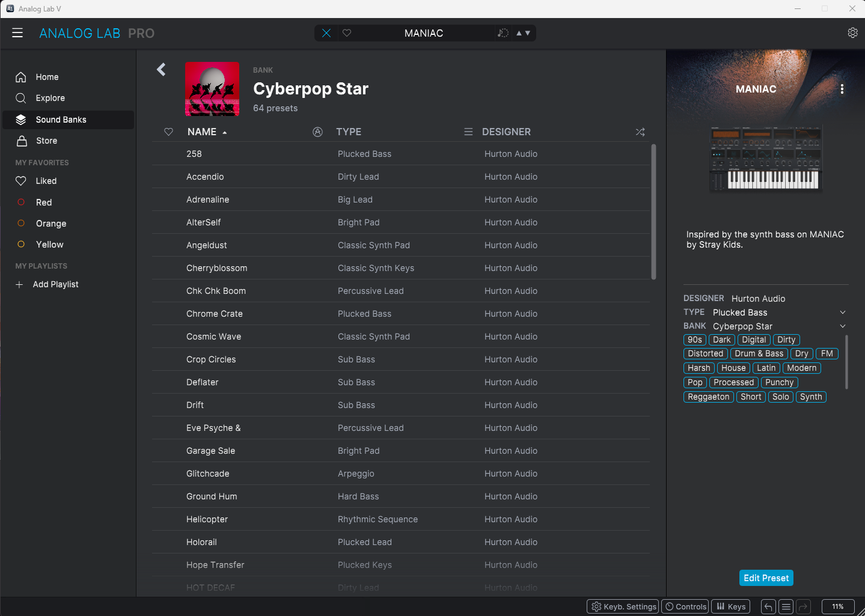The width and height of the screenshot is (865, 616).
Task: Select the Drum & Bass tag
Action: [x=759, y=353]
